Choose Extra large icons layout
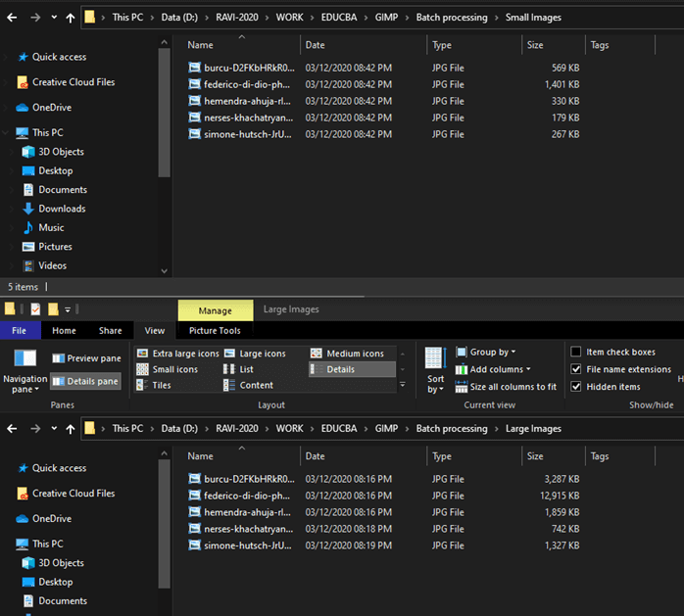Image resolution: width=684 pixels, height=616 pixels. pos(177,354)
